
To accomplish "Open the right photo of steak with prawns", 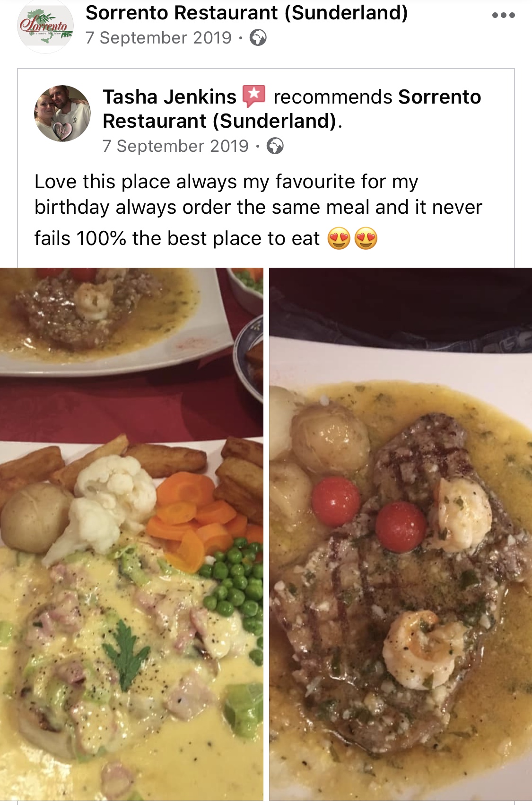I will [x=401, y=534].
